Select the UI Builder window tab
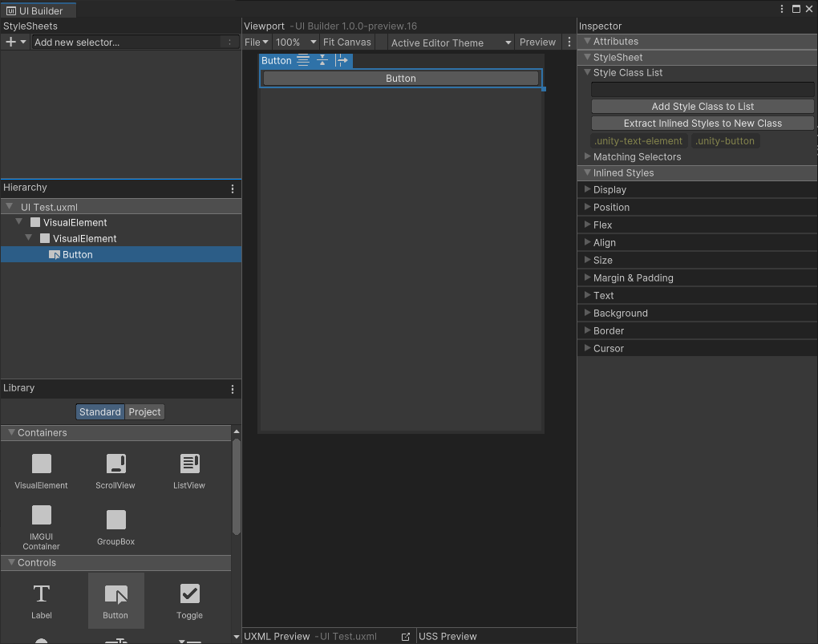 39,11
